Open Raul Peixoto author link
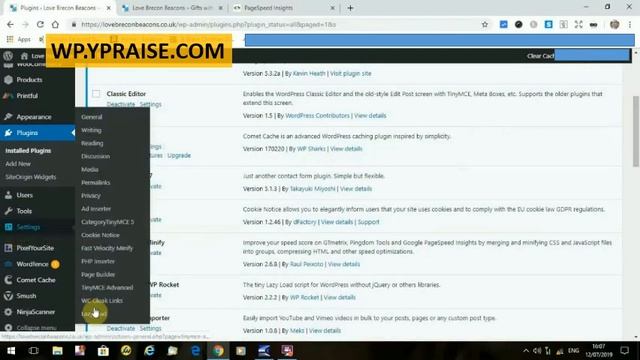This screenshot has height=360, width=640. (307, 264)
